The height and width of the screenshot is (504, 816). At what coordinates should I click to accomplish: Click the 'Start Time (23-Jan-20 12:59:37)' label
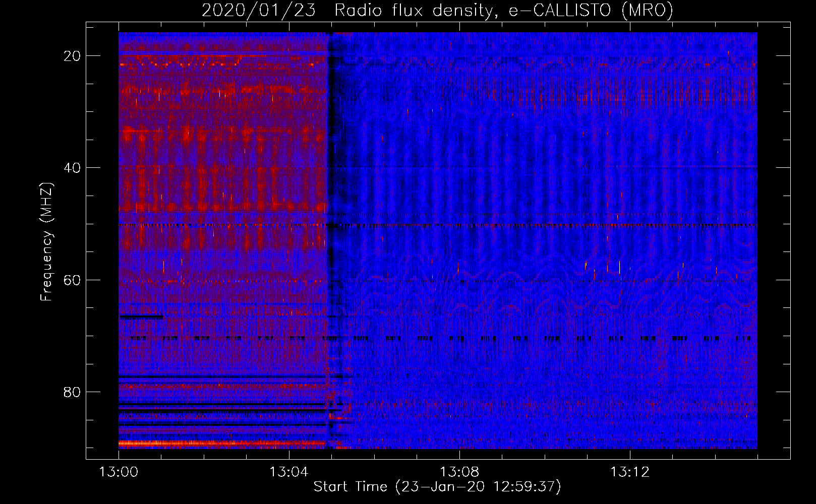pyautogui.click(x=437, y=487)
